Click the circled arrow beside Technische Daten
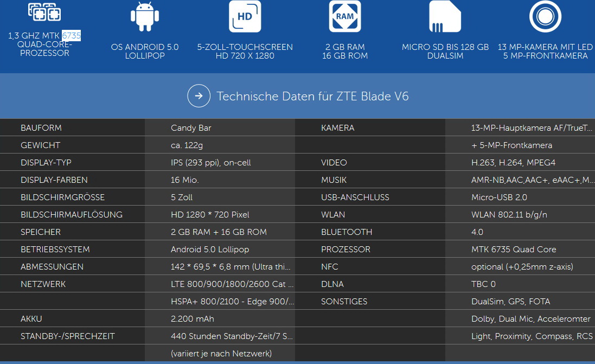The width and height of the screenshot is (595, 364). pyautogui.click(x=199, y=95)
